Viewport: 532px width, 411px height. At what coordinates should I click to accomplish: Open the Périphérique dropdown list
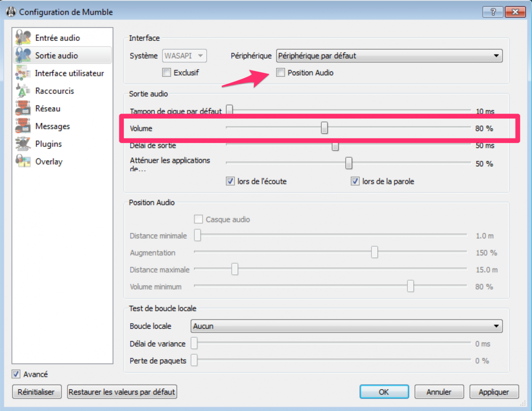[x=389, y=56]
